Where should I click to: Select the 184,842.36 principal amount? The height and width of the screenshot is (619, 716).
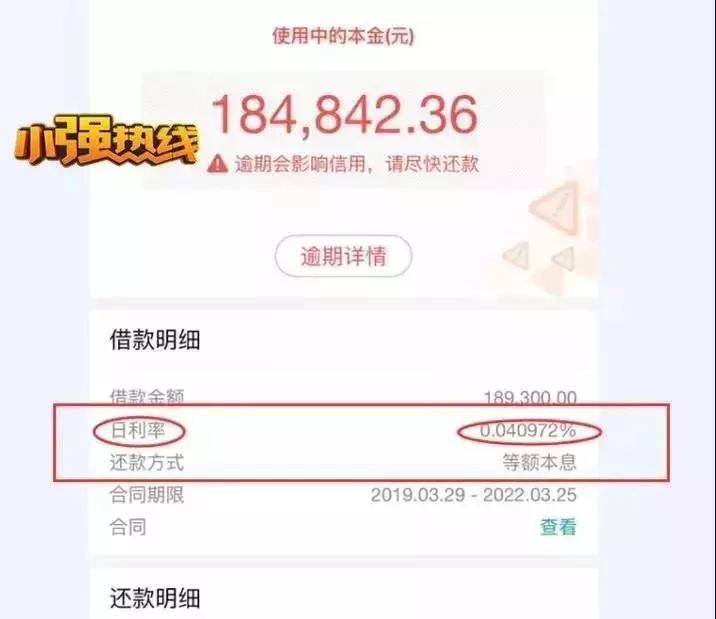pyautogui.click(x=345, y=115)
